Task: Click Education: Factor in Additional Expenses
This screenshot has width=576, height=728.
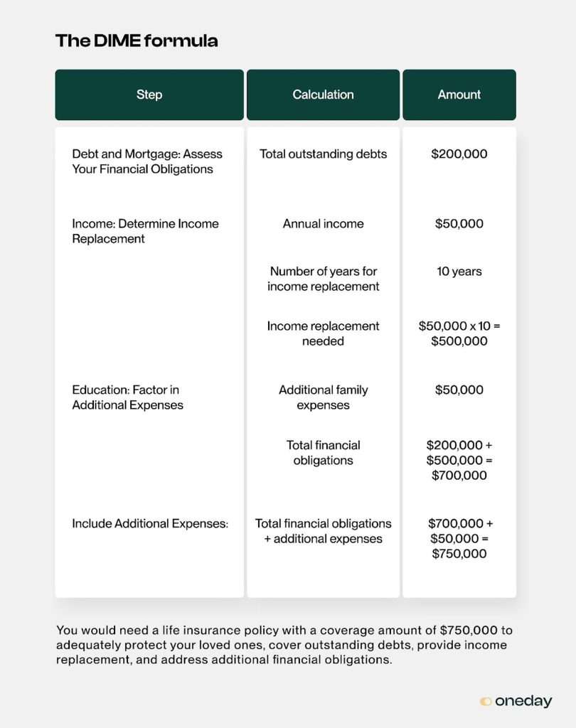Action: [127, 397]
